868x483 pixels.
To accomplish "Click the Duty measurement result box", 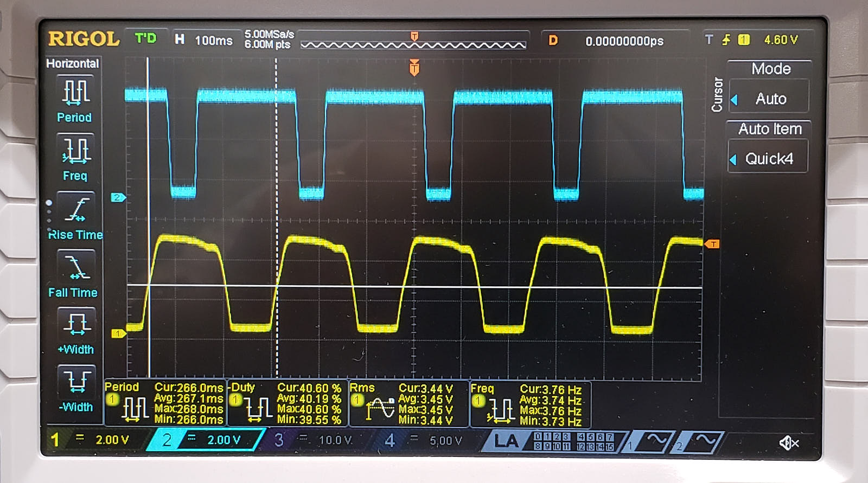I will pos(287,403).
